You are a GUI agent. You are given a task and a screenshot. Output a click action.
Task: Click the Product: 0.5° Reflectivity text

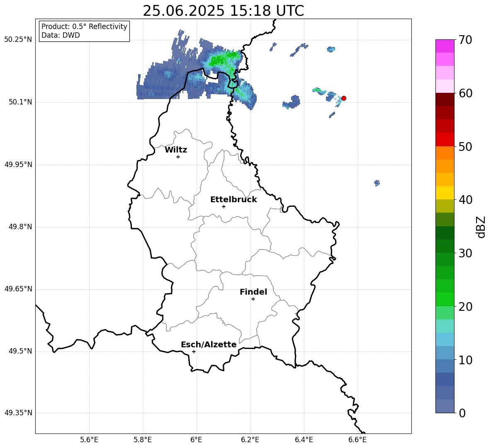pos(84,27)
